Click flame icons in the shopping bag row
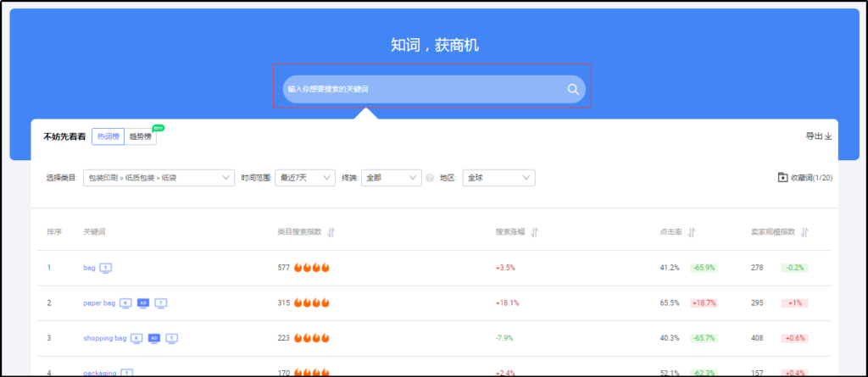 click(x=312, y=338)
